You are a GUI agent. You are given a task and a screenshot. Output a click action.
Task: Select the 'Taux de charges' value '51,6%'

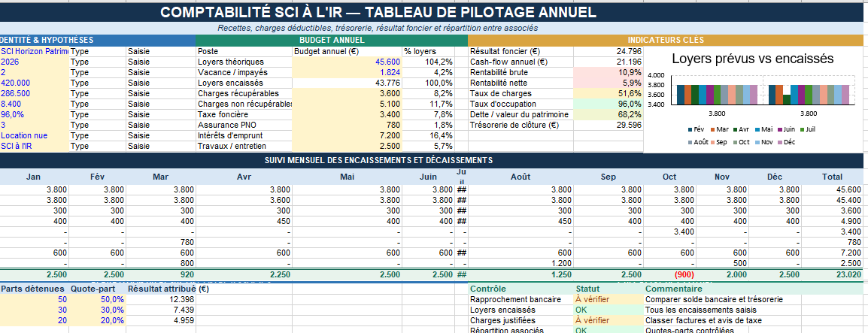point(609,93)
